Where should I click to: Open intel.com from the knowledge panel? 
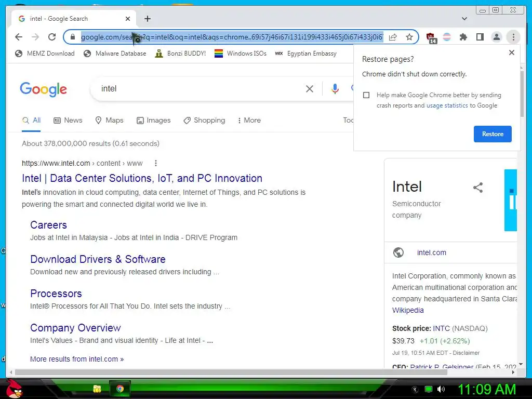coord(432,252)
